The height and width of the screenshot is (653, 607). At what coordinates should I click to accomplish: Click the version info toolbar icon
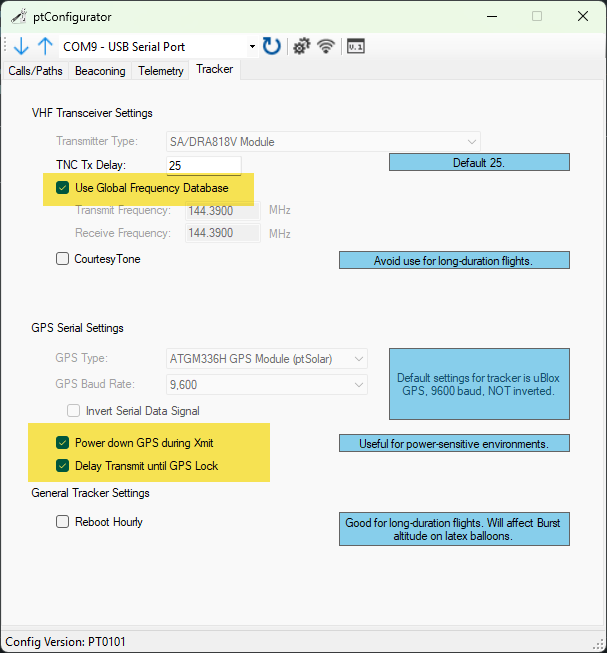coord(355,46)
